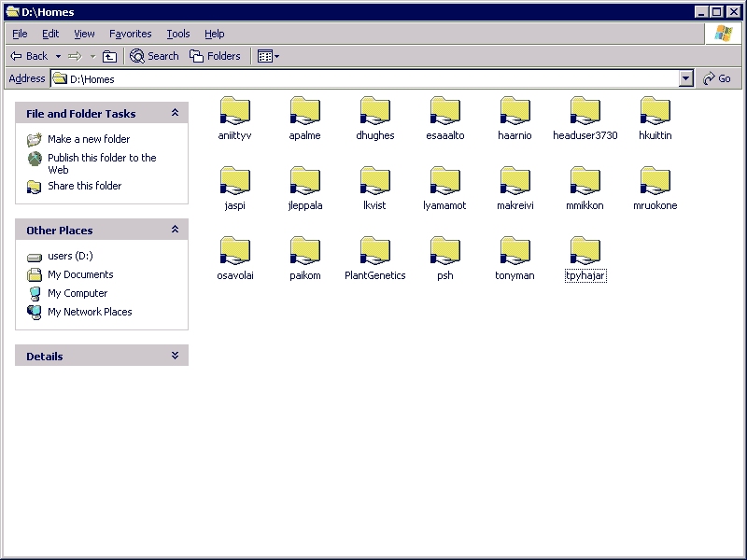
Task: Open the Search pane from toolbar
Action: point(154,56)
